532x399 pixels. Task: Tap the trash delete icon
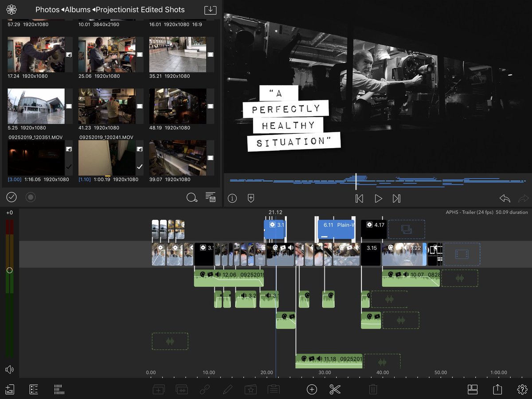373,390
